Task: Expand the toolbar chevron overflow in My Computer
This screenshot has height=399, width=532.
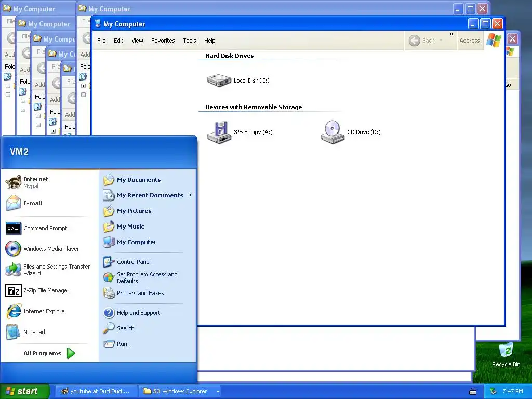Action: point(451,34)
